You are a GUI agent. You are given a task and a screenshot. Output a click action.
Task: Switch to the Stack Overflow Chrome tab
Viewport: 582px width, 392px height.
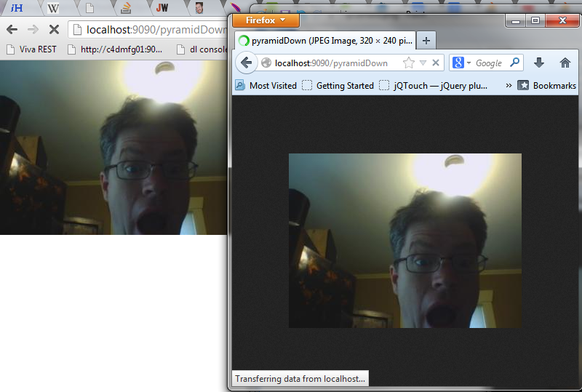(x=126, y=9)
